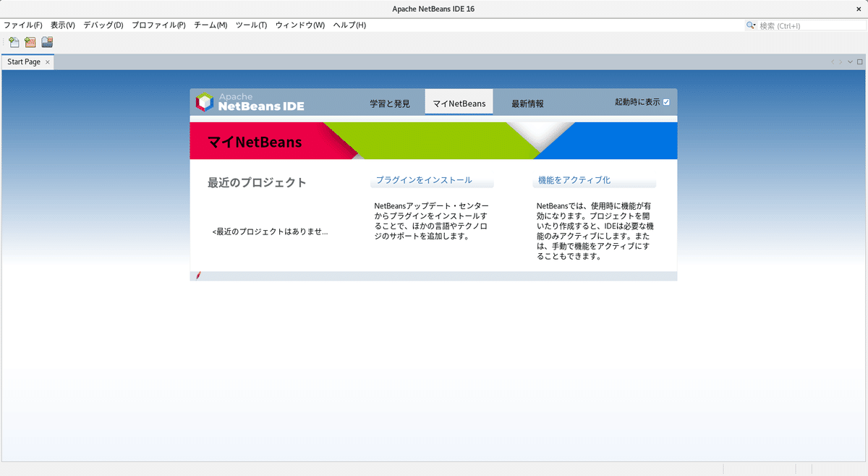Click the 機能をアクティブ化 link
Image resolution: width=868 pixels, height=476 pixels.
point(574,180)
